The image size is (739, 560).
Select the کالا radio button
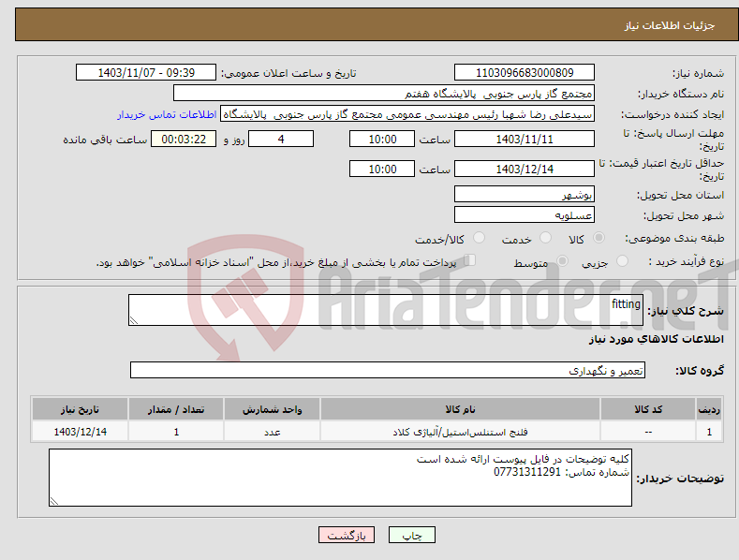click(x=599, y=238)
